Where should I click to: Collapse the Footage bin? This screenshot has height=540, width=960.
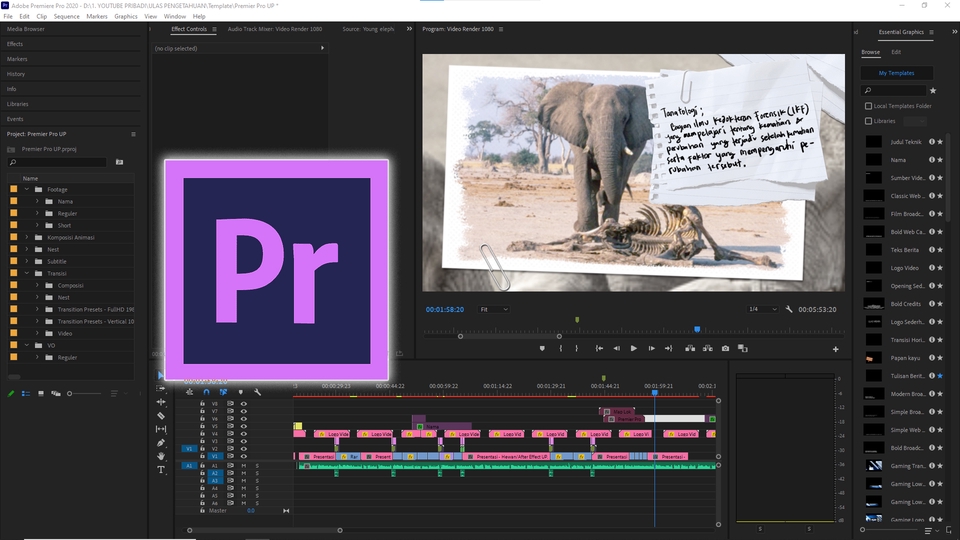point(27,189)
